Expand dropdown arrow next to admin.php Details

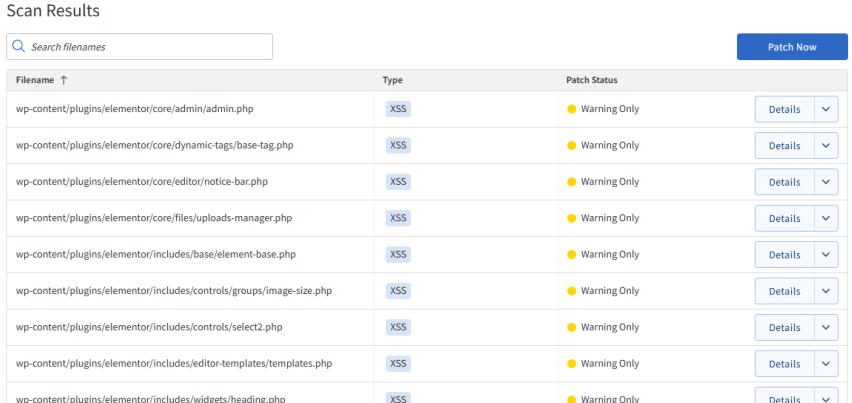pos(826,109)
